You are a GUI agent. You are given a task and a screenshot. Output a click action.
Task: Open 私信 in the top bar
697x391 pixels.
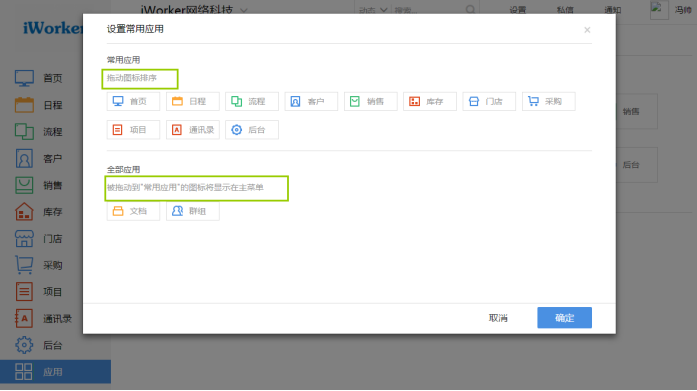point(565,10)
